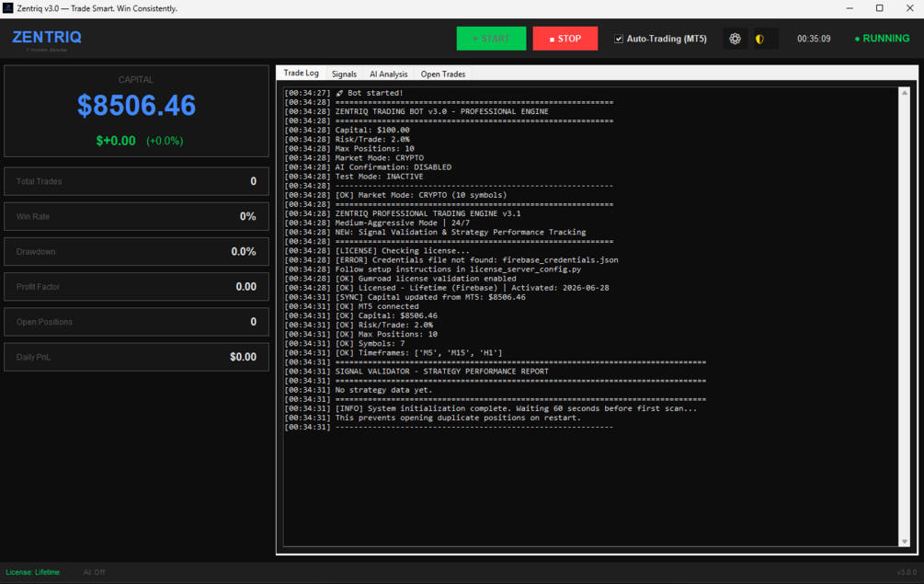Click the Zentriq app icon in title bar
The width and height of the screenshot is (924, 584).
7,8
